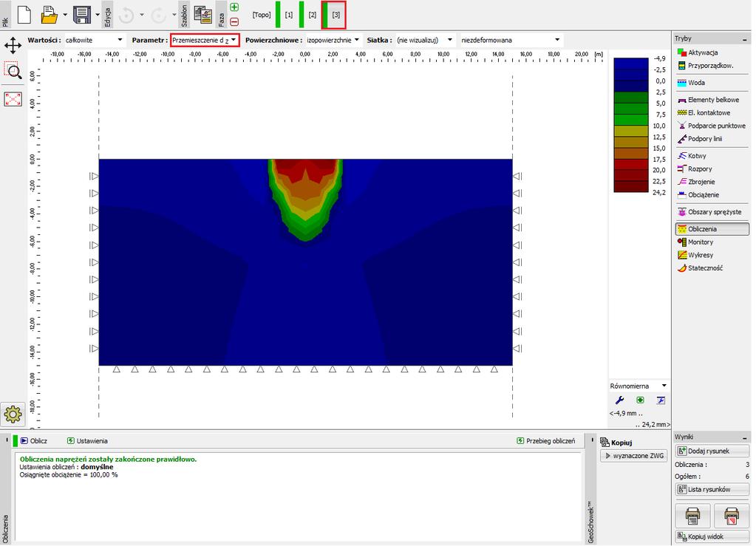Viewport: 756px width, 546px height.
Task: Open color scale wrench settings icon
Action: (x=619, y=400)
